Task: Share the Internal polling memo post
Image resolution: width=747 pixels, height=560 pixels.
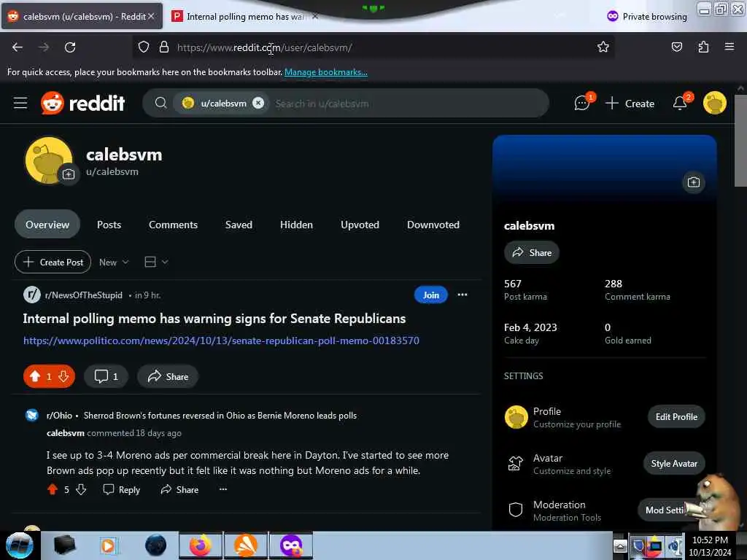Action: click(x=168, y=377)
